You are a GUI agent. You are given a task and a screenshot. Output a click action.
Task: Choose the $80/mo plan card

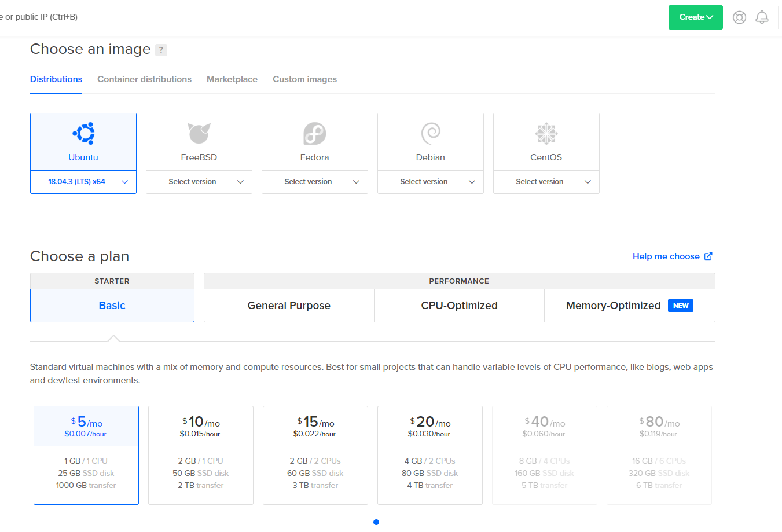point(659,455)
